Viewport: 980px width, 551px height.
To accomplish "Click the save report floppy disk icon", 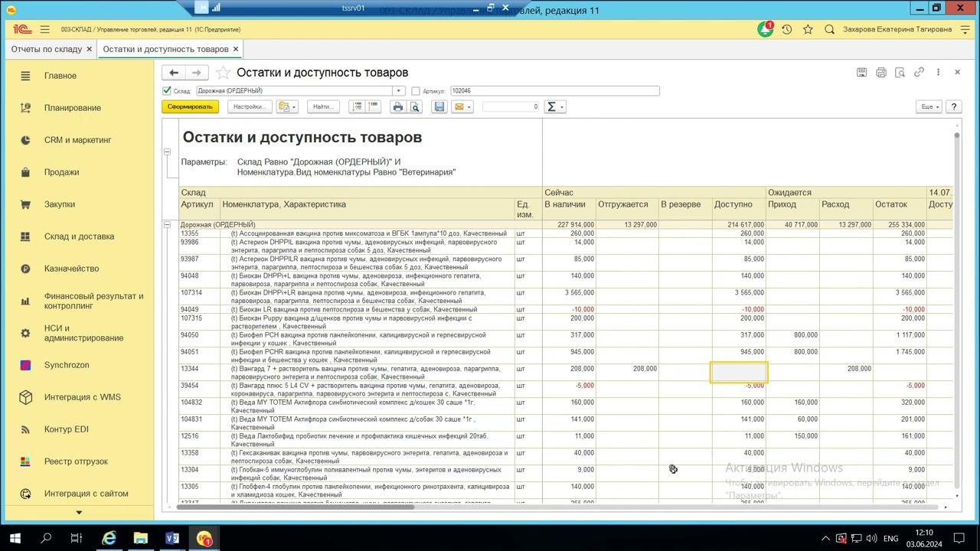I will [x=439, y=107].
